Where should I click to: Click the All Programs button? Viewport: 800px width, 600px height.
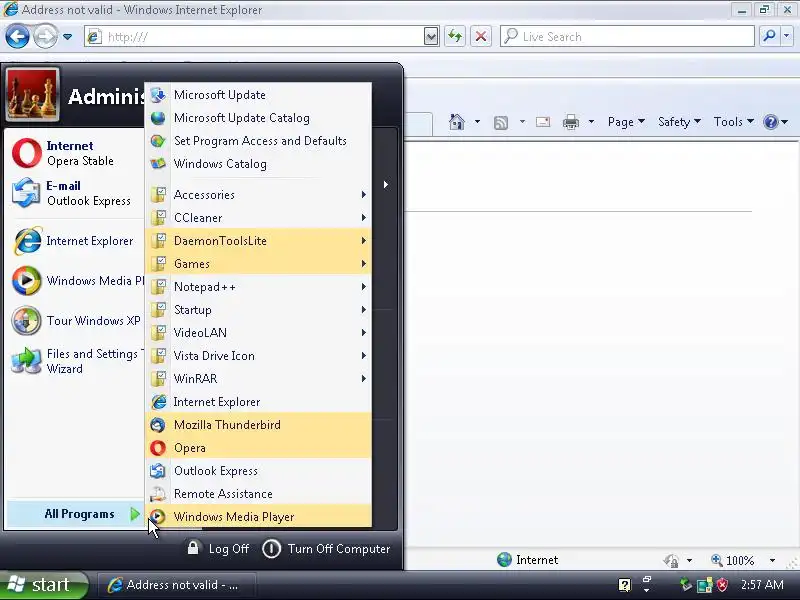(75, 514)
